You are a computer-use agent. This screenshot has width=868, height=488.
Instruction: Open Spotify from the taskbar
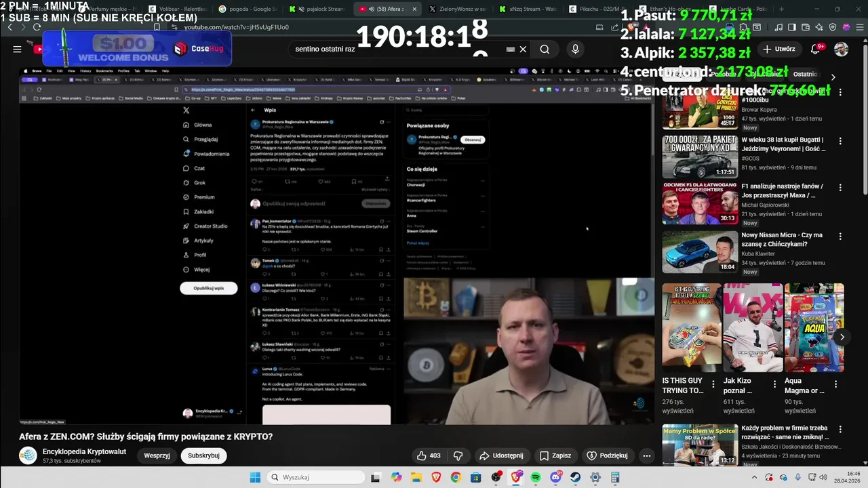coord(536,477)
